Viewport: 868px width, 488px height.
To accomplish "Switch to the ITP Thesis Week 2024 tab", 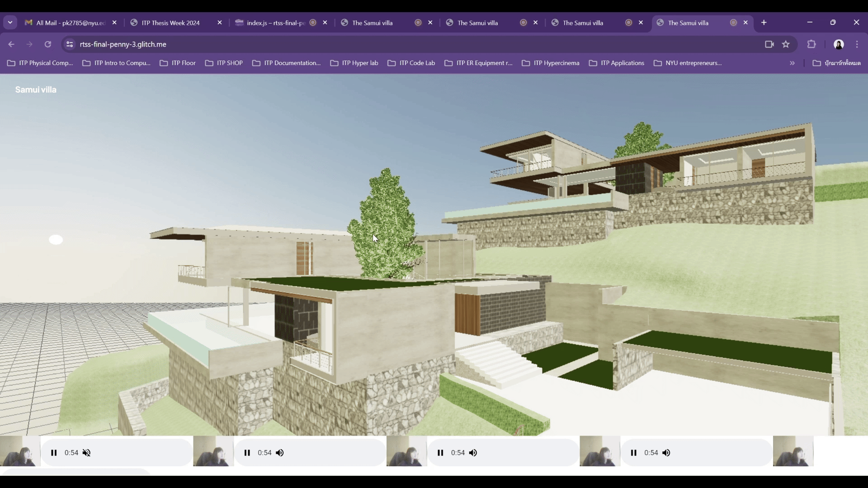I will 170,23.
